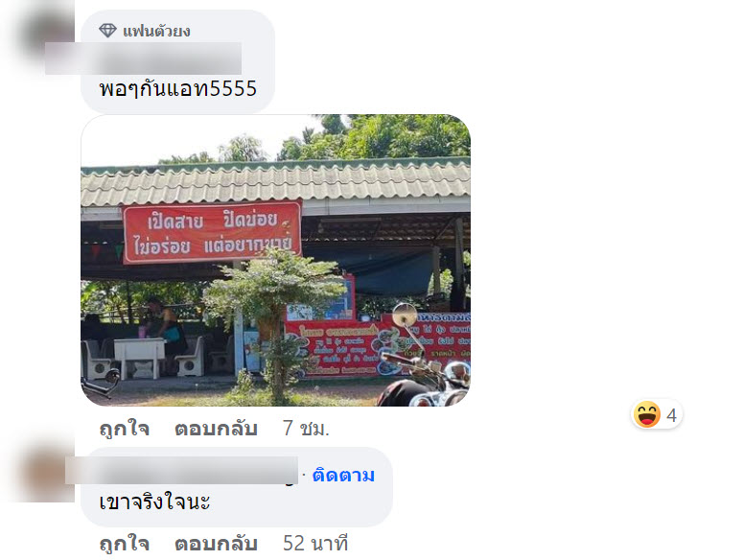Click the diamond top fan badge icon
Viewport: 743px width, 560px height.
107,31
